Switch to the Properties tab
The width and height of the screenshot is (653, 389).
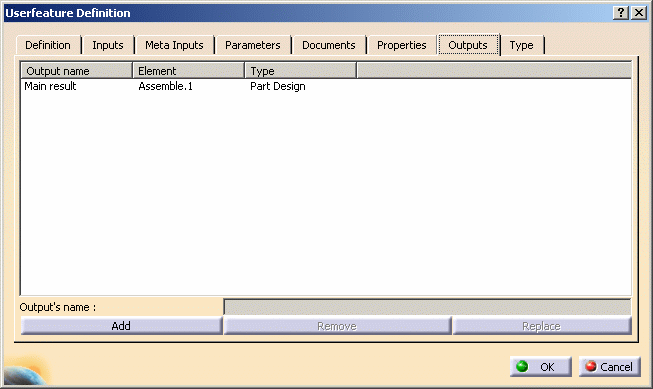point(401,45)
